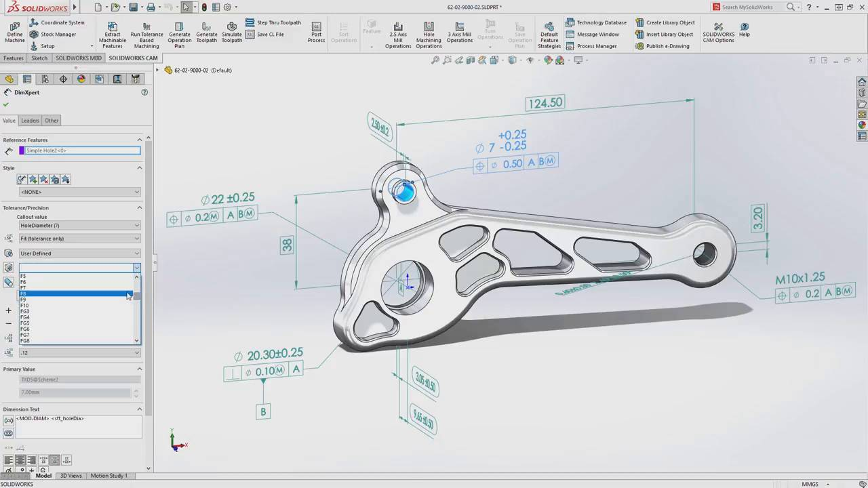Open DisplayManager color sphere tab icon

[81, 79]
